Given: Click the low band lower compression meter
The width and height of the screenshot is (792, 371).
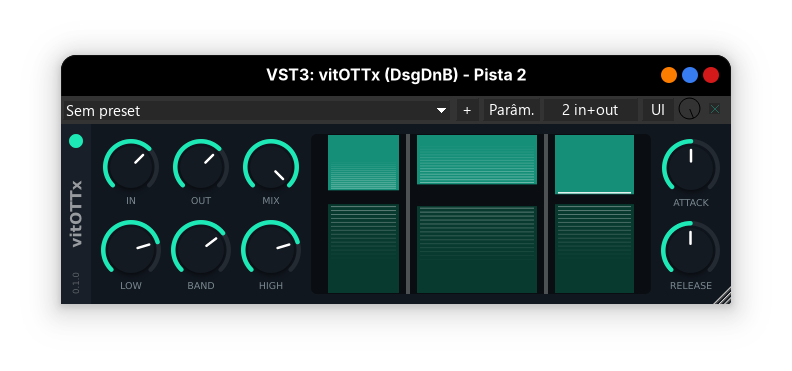Looking at the screenshot, I should coord(363,248).
